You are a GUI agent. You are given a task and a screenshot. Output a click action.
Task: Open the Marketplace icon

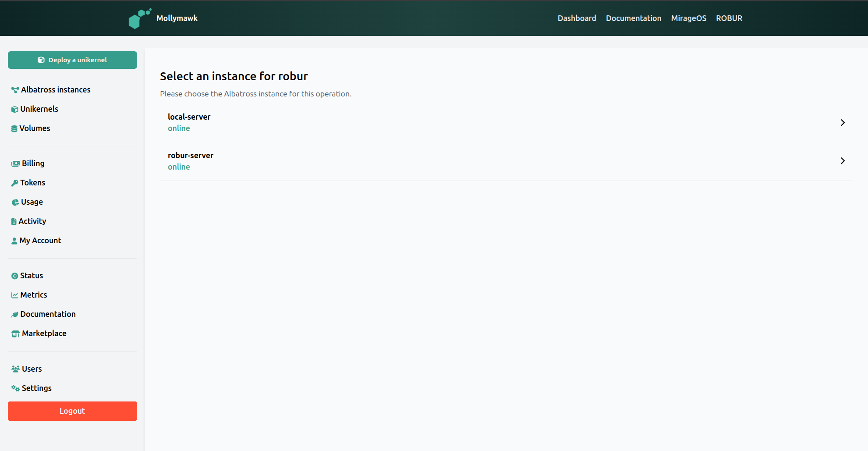(14, 333)
